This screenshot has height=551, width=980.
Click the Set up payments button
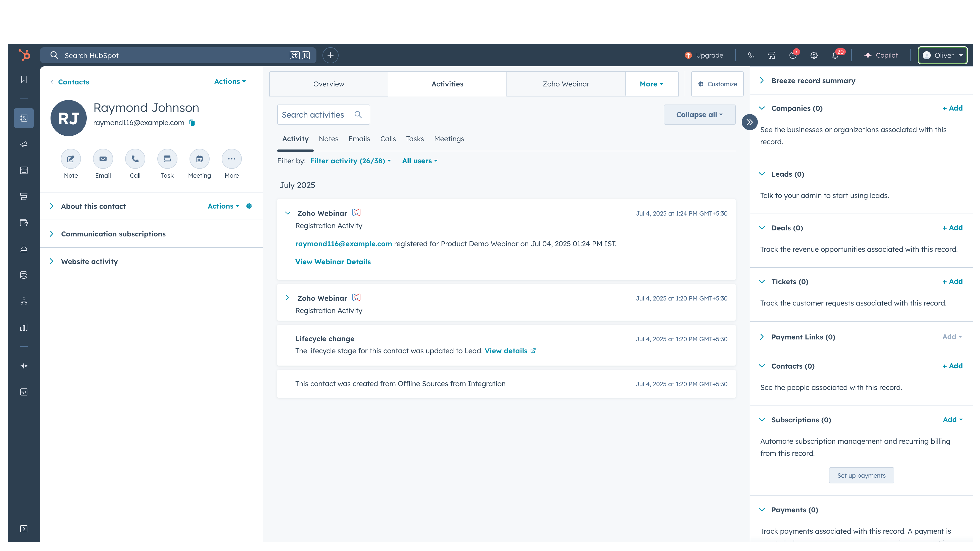tap(861, 475)
